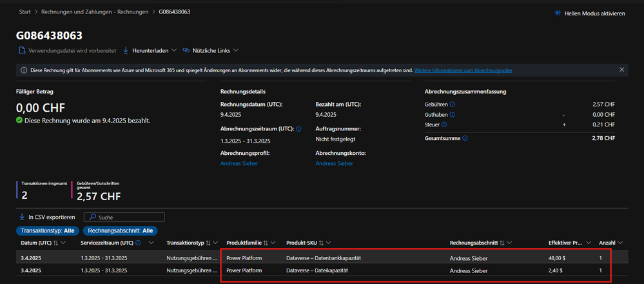Viewport: 644px width, 284px height.
Task: Click the 0,00 CHF Fälliger Betrag amount
Action: coord(41,108)
